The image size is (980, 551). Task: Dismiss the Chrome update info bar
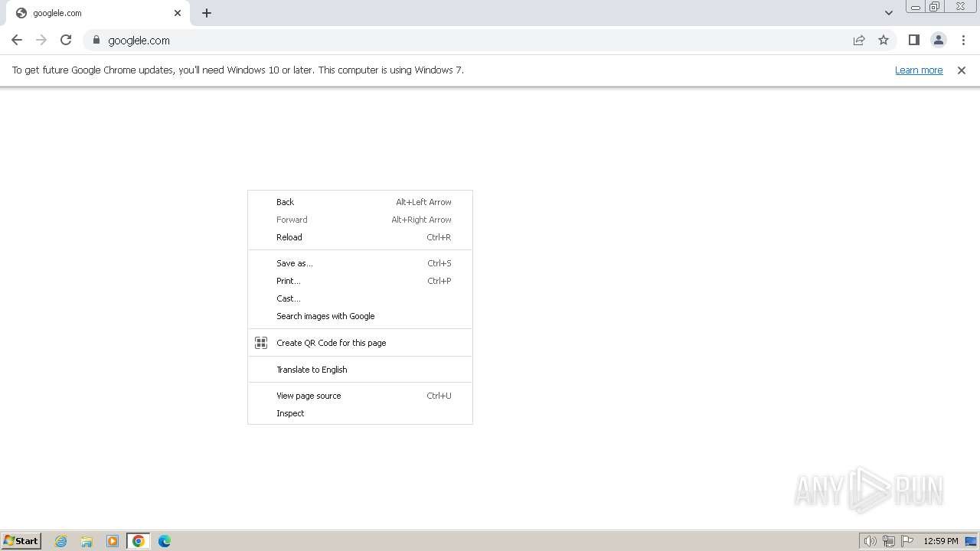click(961, 70)
